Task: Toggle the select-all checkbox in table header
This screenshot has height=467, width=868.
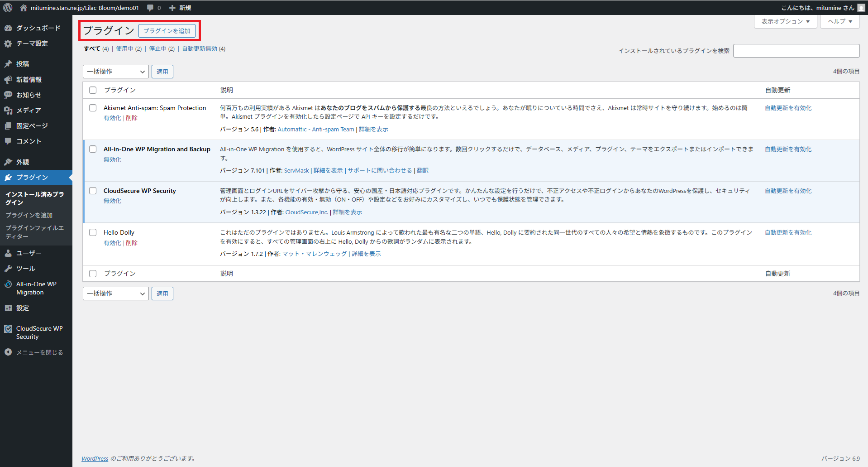Action: tap(93, 90)
